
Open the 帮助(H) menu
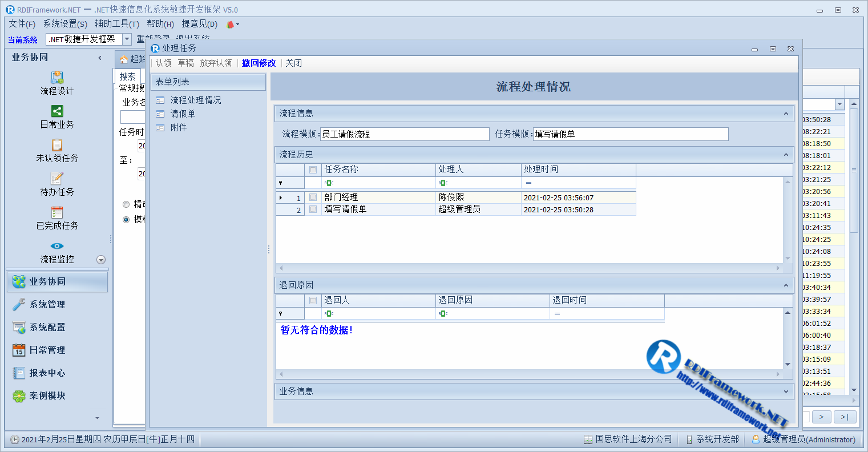(160, 24)
